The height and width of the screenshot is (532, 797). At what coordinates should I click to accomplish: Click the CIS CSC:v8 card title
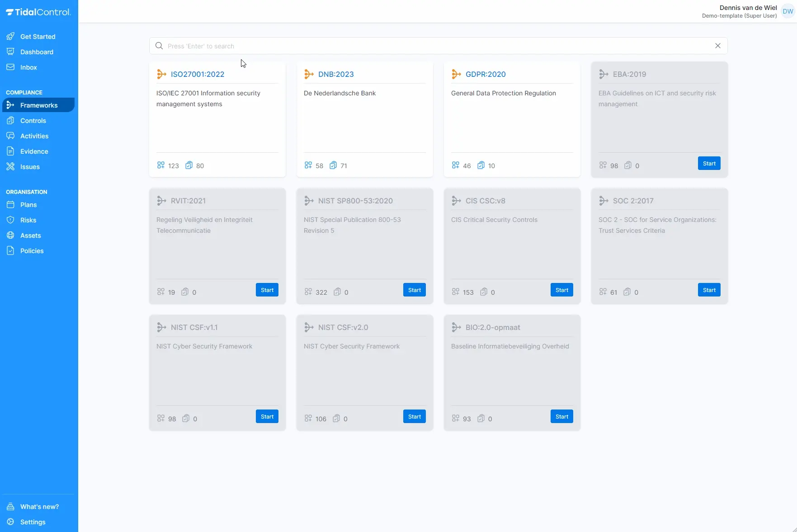coord(486,201)
